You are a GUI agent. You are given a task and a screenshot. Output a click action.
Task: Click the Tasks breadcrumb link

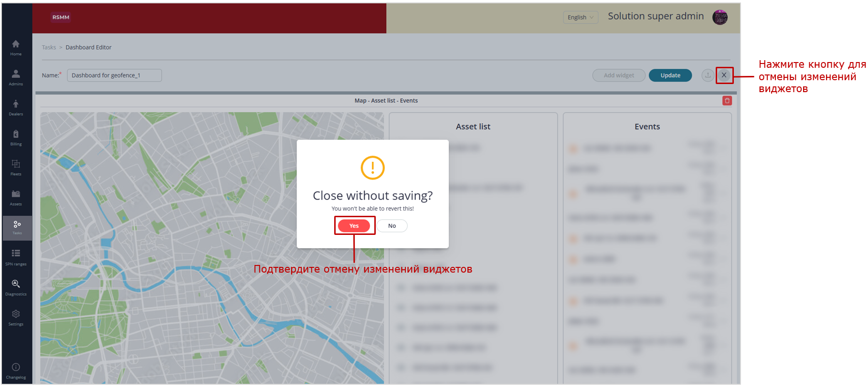(49, 48)
